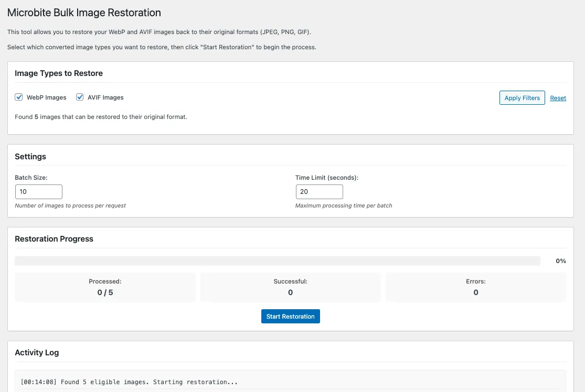585x392 pixels.
Task: Click the Batch Size label
Action: point(31,178)
